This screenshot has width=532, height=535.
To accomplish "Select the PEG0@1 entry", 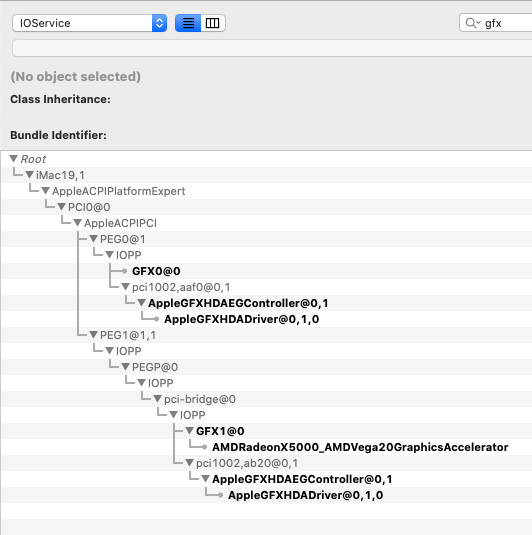I will 123,239.
